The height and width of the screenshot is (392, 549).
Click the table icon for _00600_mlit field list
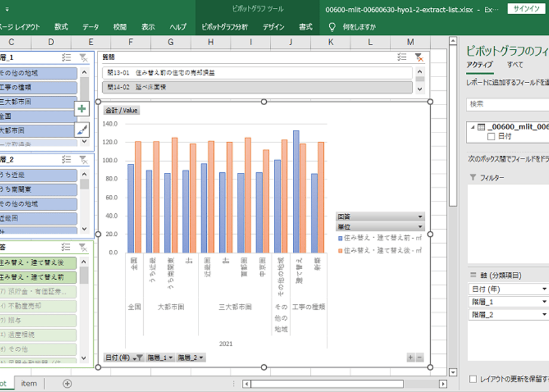pos(481,127)
